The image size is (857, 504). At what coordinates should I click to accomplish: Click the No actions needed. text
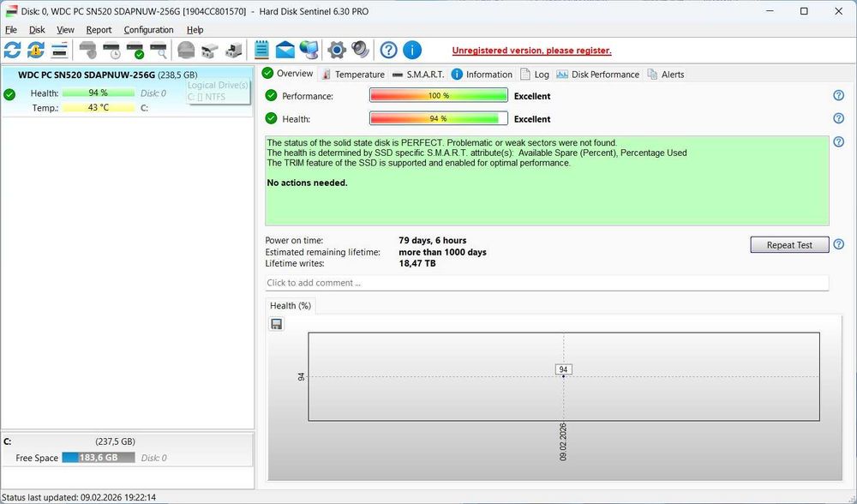coord(307,183)
